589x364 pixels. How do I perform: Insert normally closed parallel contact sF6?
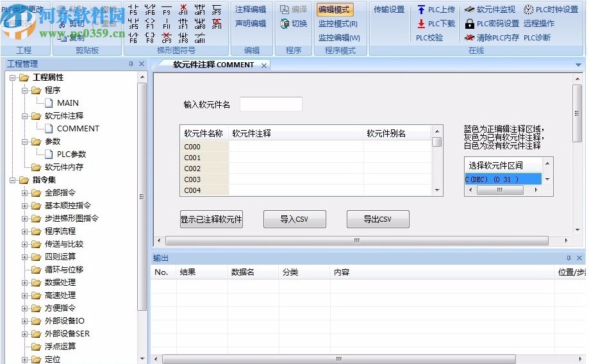point(150,10)
